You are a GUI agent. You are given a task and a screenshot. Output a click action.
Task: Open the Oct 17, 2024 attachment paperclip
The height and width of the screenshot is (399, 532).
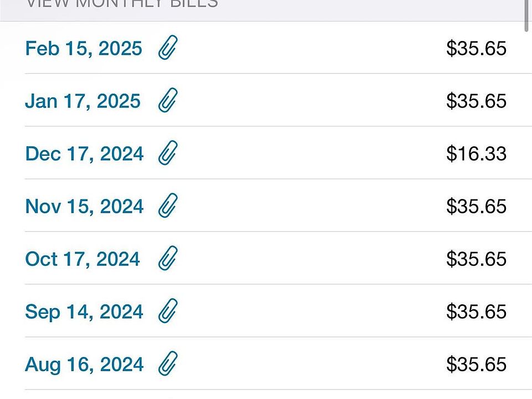coord(167,259)
